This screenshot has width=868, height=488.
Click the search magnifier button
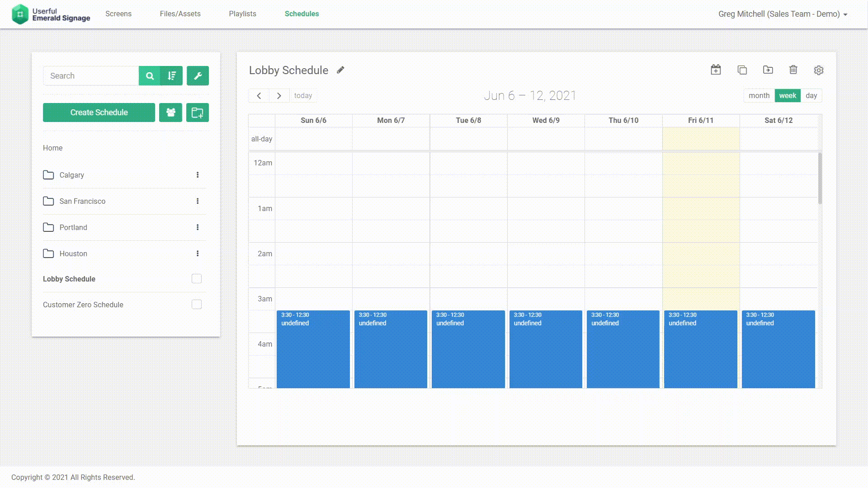tap(150, 76)
